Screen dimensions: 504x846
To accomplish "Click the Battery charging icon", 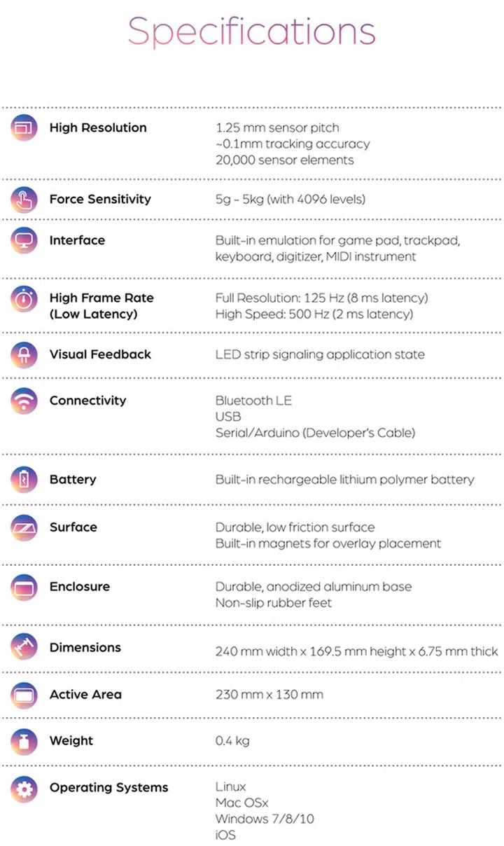I will point(24,480).
